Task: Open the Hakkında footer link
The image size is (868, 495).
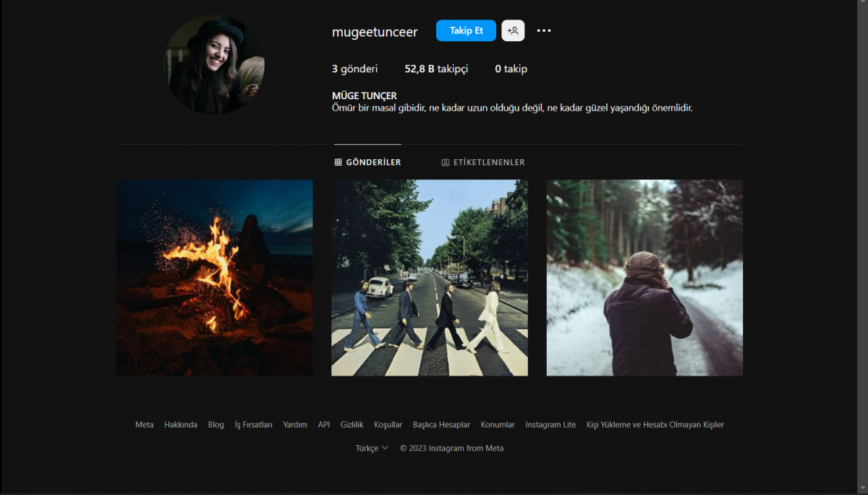Action: tap(181, 425)
